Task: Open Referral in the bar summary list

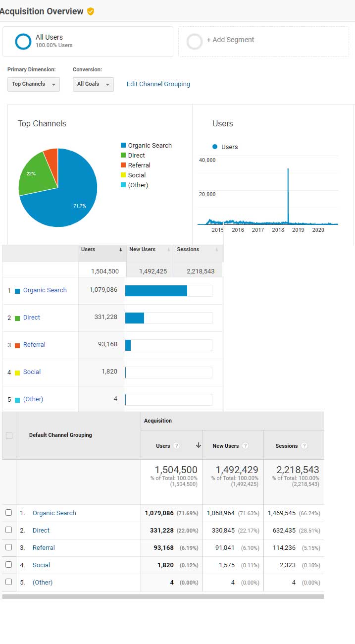Action: pos(34,345)
